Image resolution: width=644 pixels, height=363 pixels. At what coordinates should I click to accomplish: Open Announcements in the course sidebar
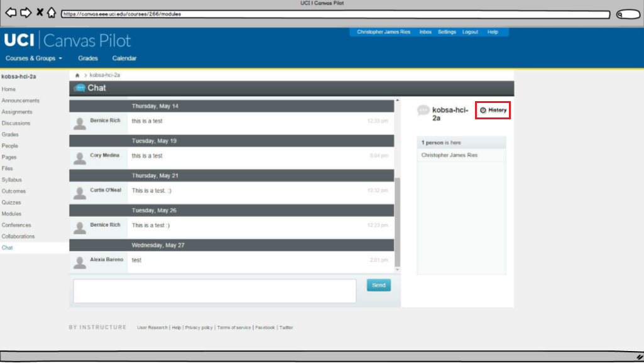(20, 100)
